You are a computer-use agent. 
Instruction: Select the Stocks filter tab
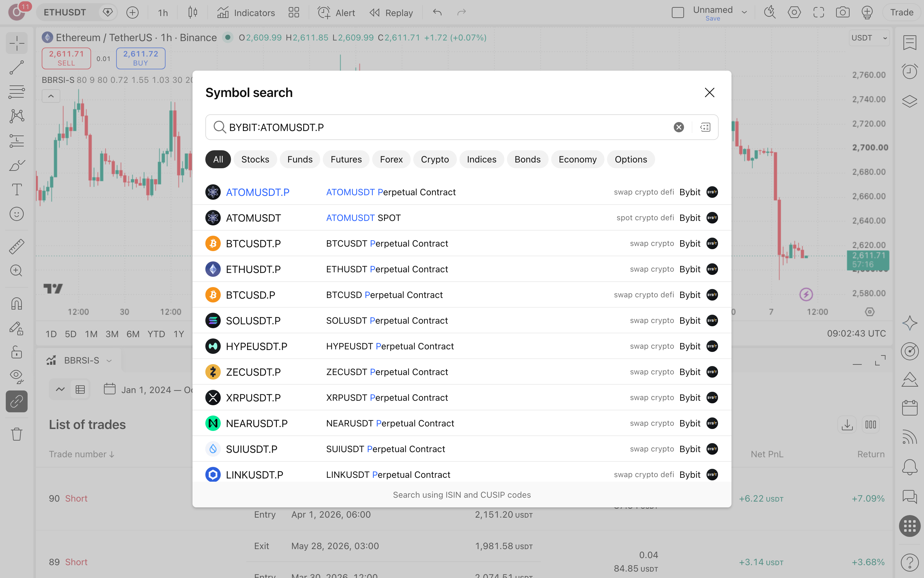[x=255, y=159]
